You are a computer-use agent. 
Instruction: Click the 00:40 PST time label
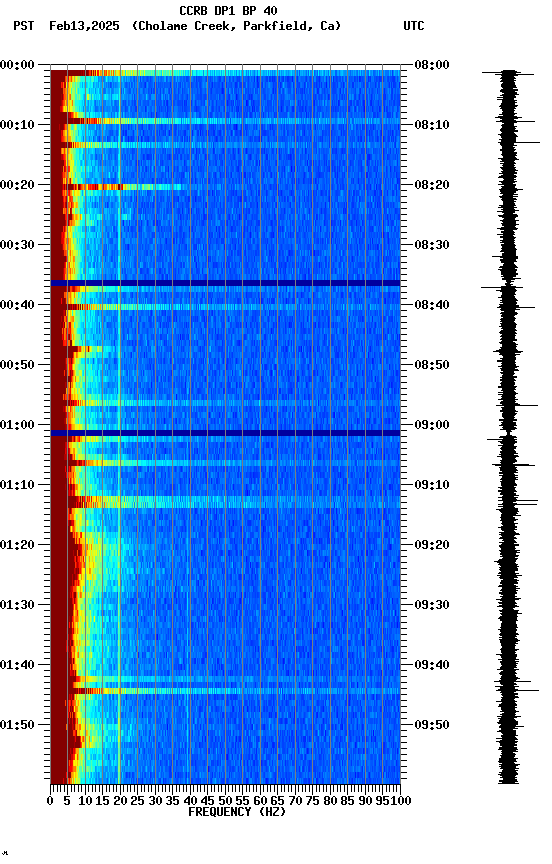tap(17, 305)
